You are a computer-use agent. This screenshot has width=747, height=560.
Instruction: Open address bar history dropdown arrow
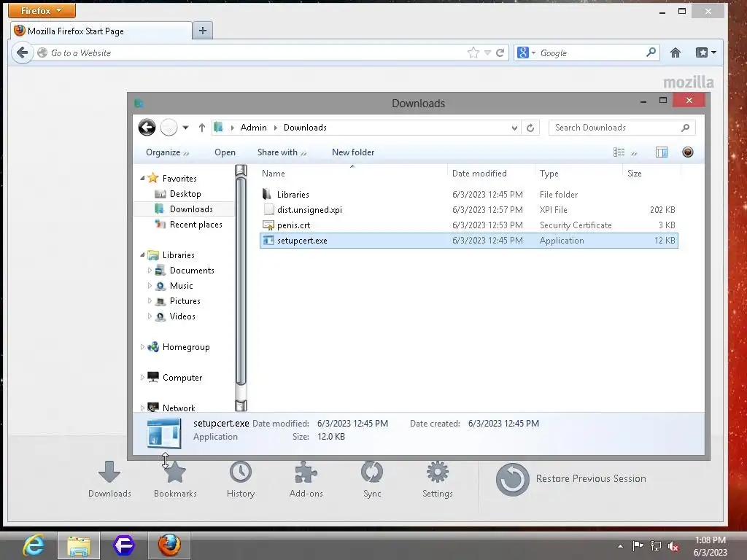(487, 52)
